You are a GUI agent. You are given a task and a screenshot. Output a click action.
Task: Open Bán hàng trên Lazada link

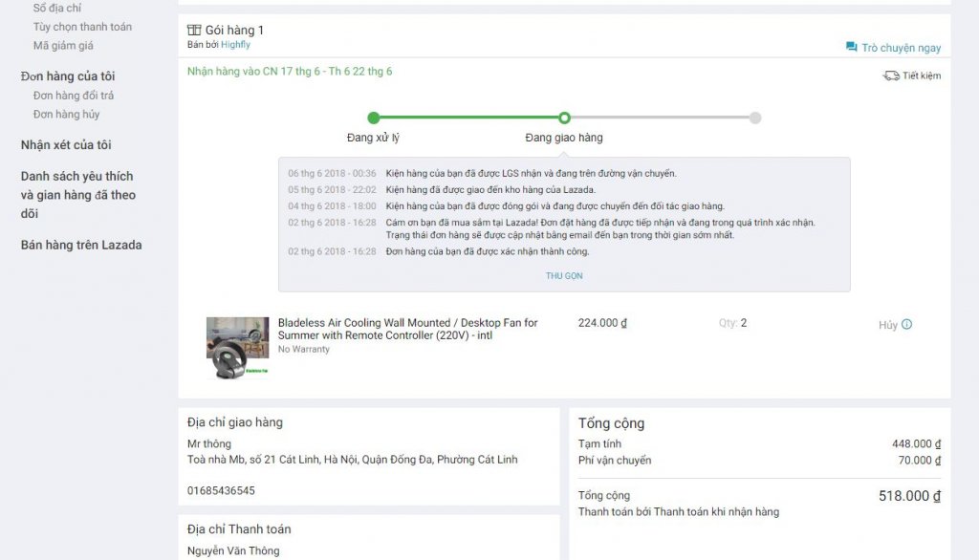[81, 245]
